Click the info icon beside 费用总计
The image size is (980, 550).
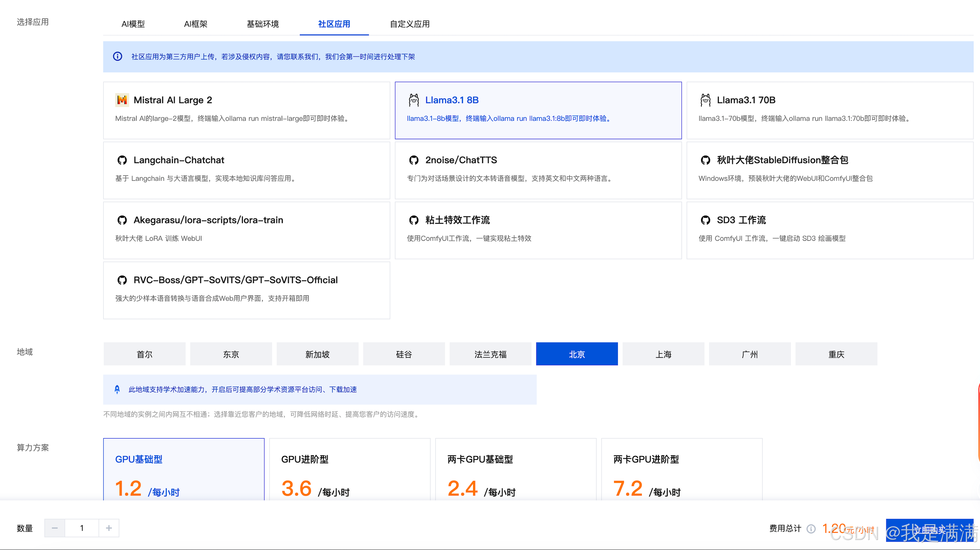(811, 528)
